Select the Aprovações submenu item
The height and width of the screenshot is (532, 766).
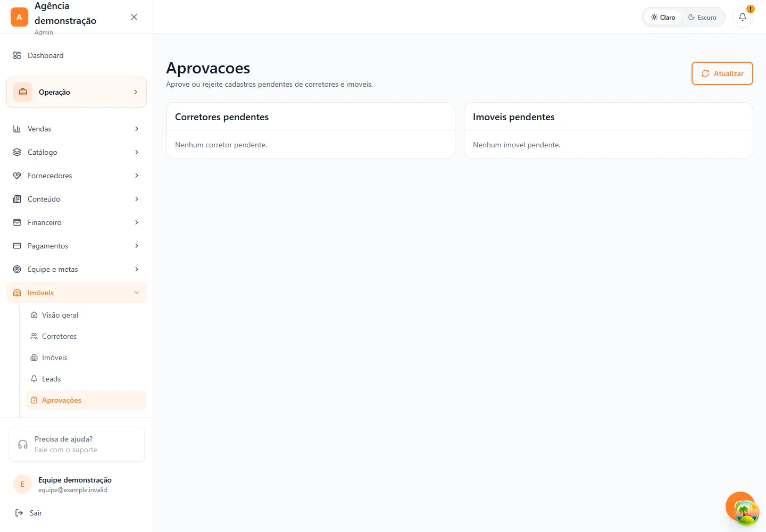86,400
